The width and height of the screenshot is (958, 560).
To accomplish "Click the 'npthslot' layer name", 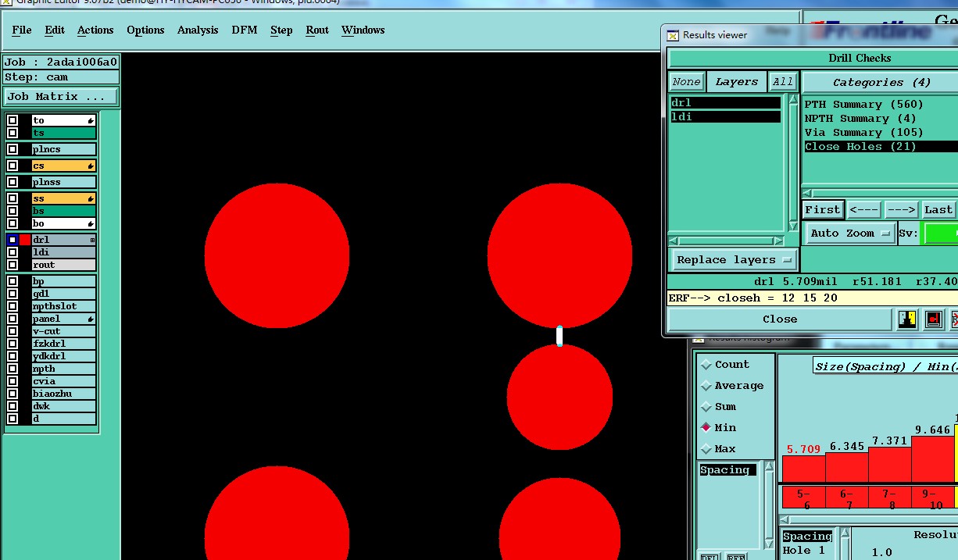I will (63, 306).
